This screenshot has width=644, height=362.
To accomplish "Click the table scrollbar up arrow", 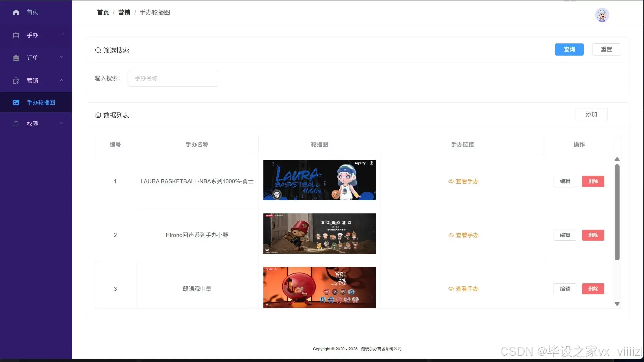I will (617, 159).
